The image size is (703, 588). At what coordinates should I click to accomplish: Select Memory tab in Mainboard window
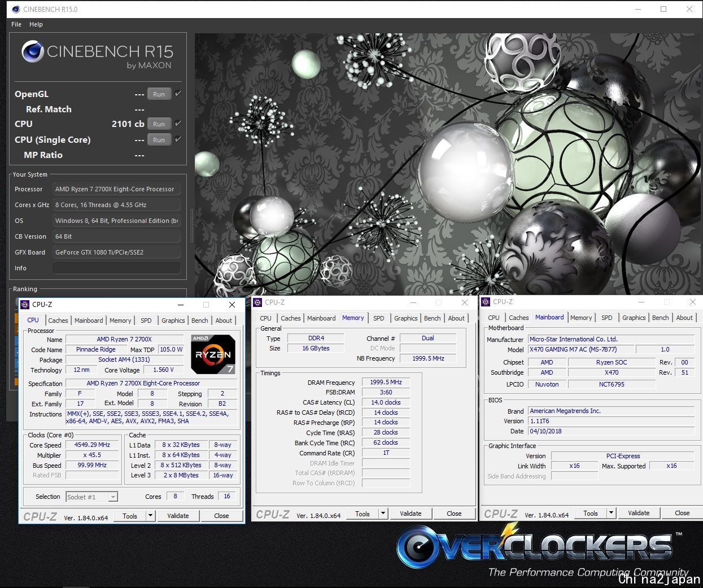[x=581, y=317]
